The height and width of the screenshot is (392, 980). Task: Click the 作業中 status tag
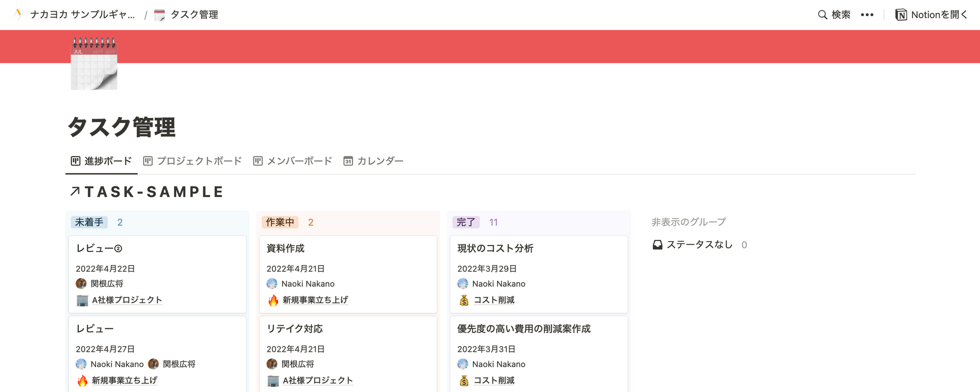(x=280, y=222)
